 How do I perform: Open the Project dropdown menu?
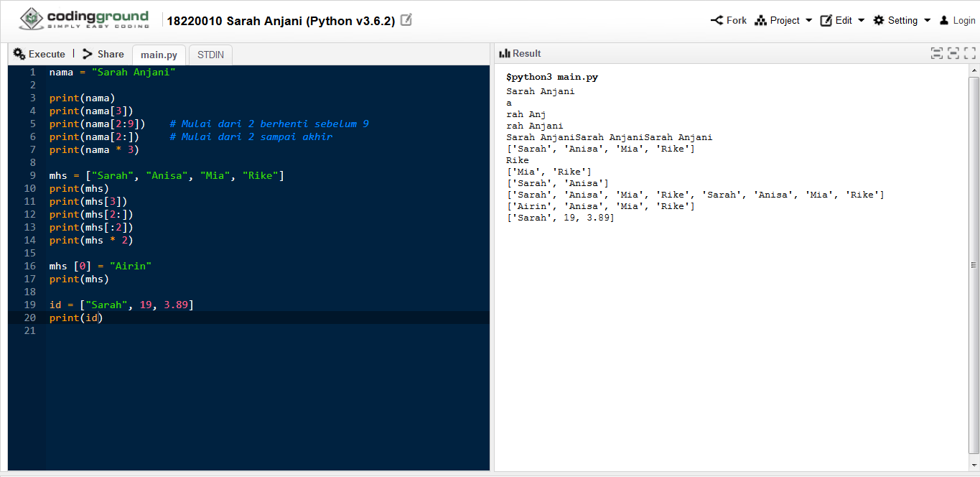784,20
